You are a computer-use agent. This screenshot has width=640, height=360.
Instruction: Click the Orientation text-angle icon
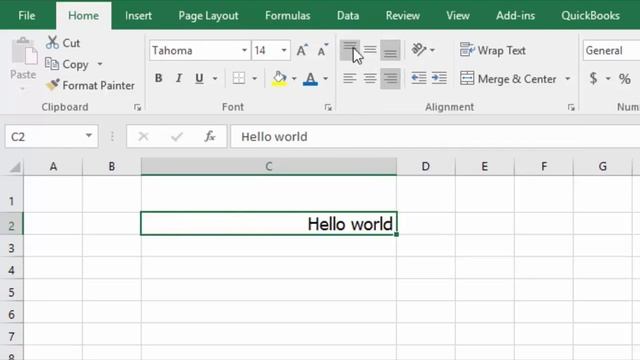click(x=419, y=50)
